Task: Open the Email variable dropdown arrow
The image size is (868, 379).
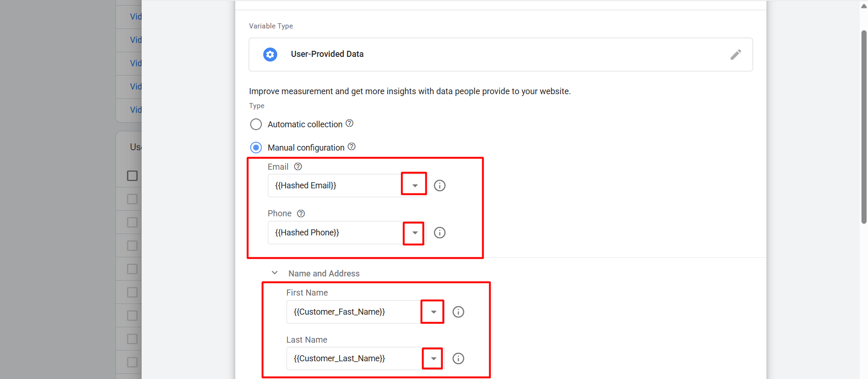Action: coord(415,186)
